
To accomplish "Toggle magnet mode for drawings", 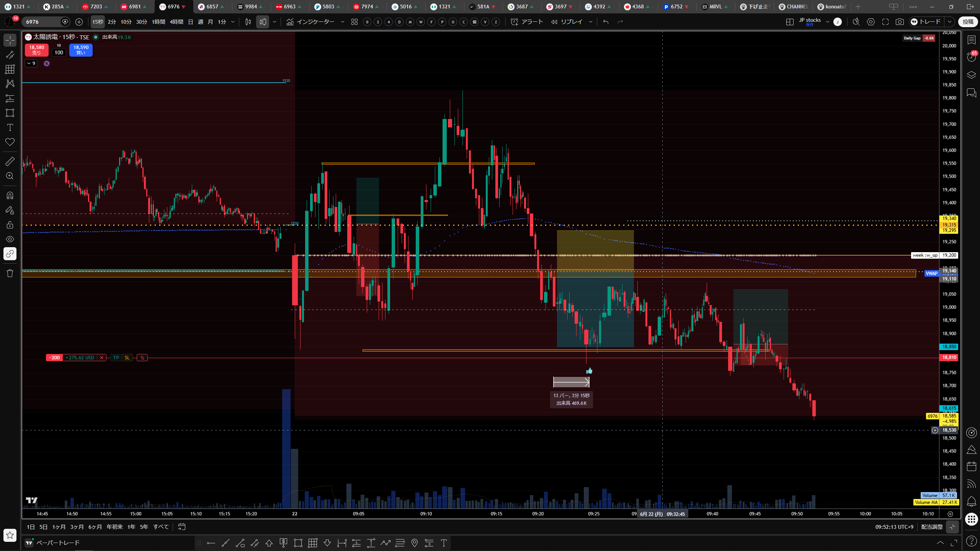I will pyautogui.click(x=10, y=195).
